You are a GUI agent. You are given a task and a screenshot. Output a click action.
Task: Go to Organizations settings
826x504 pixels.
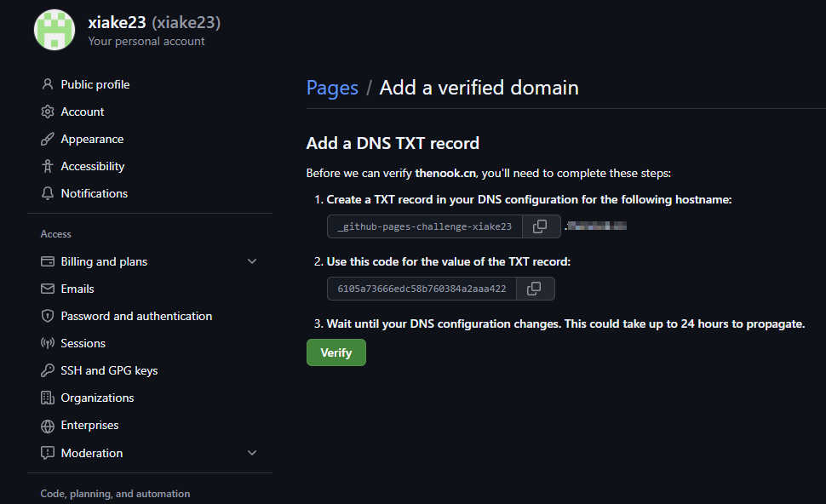[97, 398]
